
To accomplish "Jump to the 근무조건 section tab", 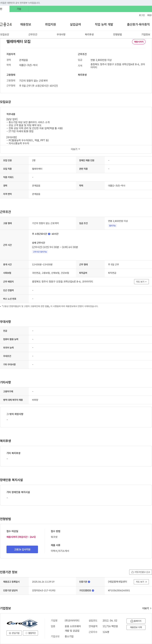I will (33, 34).
